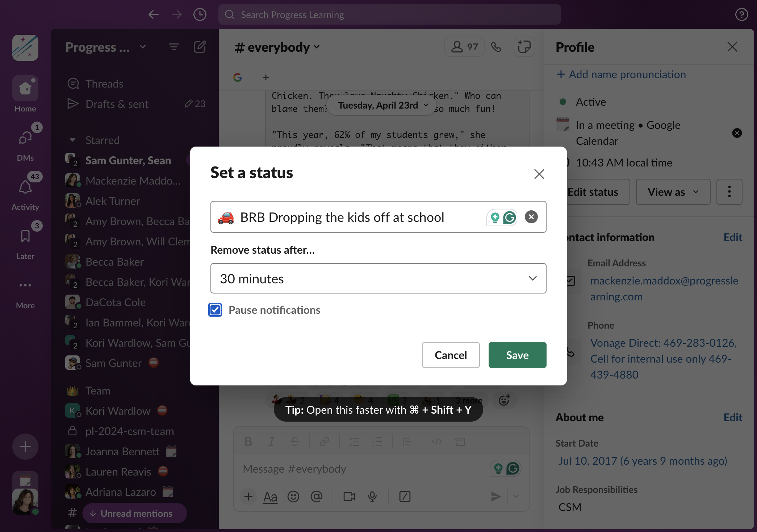The height and width of the screenshot is (532, 757).
Task: Start a huddle with the phone icon
Action: point(496,47)
